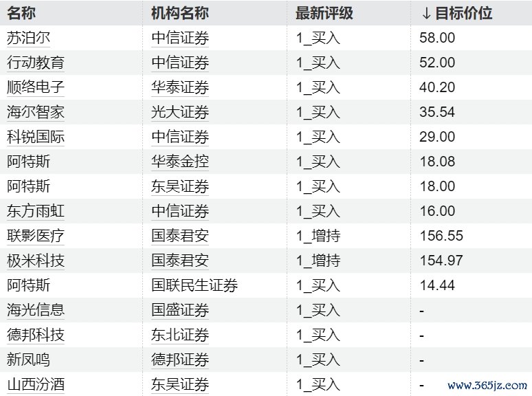
Task: Open the 海尔智家 stock link
Action: click(x=35, y=112)
